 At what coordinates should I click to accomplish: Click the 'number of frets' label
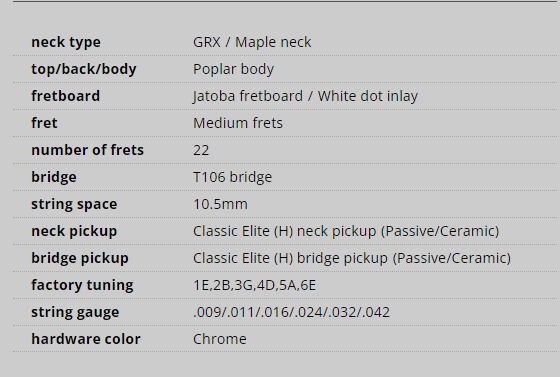(88, 150)
